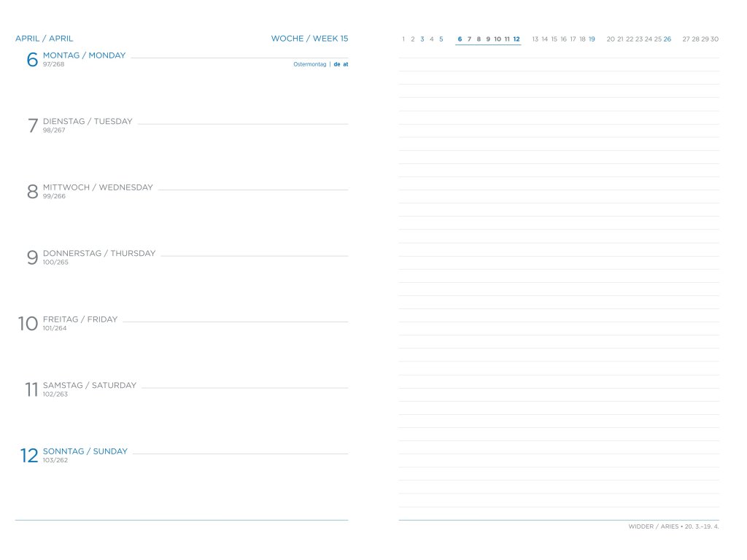
Task: Click date 16 in month strip
Action: [x=564, y=39]
